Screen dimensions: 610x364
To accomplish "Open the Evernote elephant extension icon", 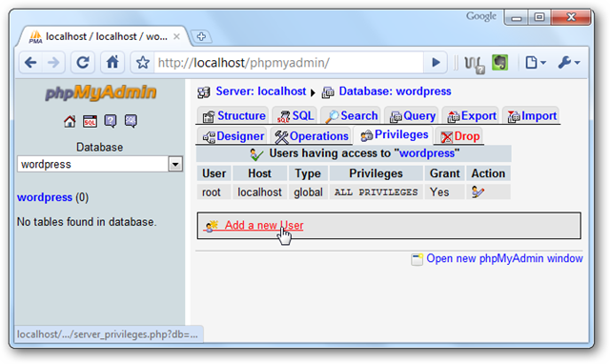I will click(500, 62).
